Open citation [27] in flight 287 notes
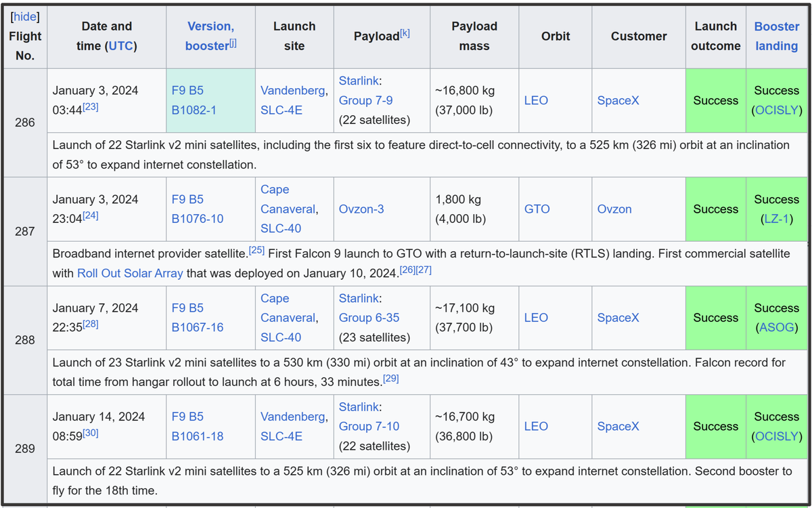This screenshot has height=508, width=812. coord(424,270)
